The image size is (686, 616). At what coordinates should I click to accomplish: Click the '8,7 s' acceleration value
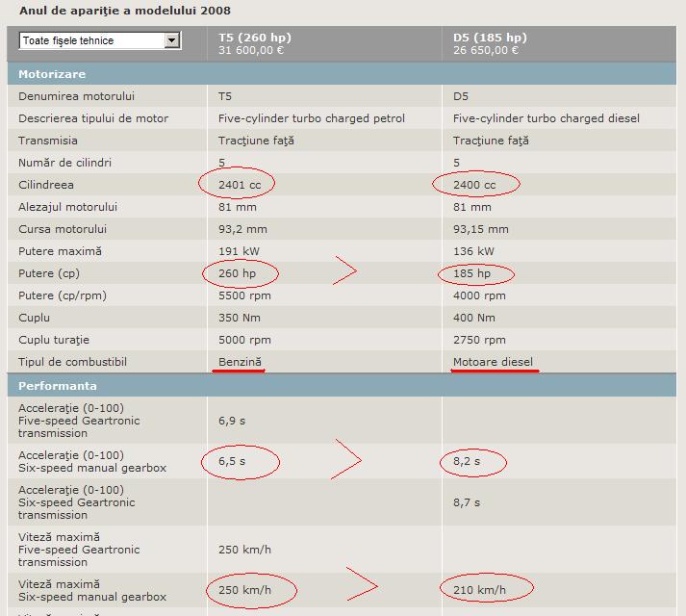[467, 502]
